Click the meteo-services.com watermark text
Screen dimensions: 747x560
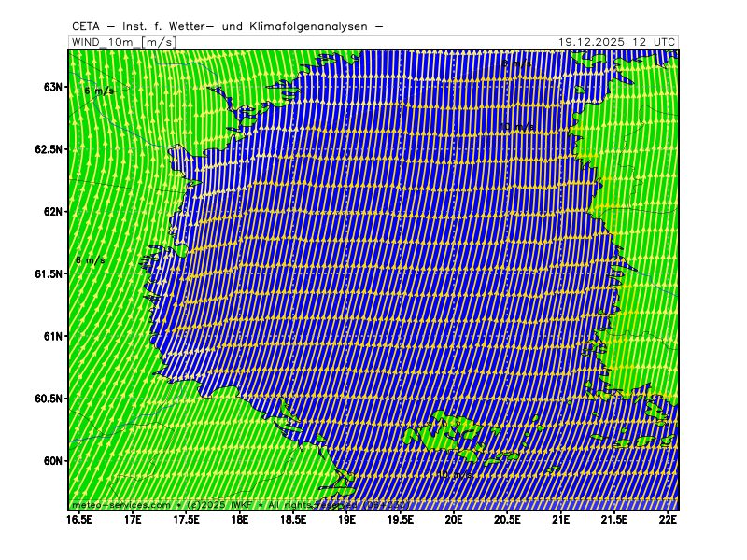121,505
